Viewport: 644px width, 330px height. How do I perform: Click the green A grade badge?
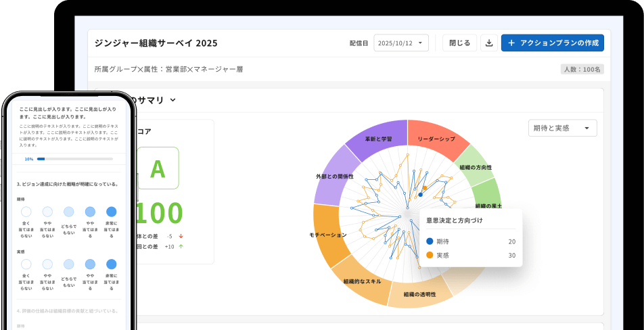pyautogui.click(x=158, y=168)
